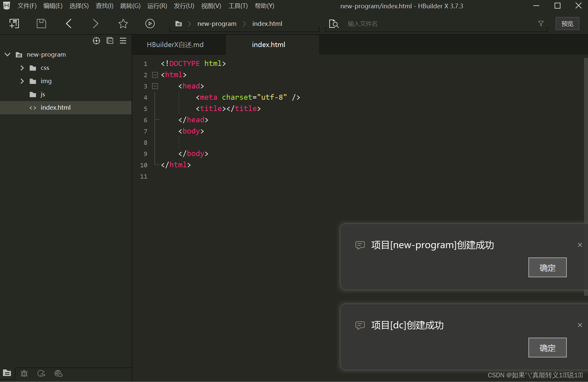
Task: Click the img folder icon
Action: click(33, 81)
